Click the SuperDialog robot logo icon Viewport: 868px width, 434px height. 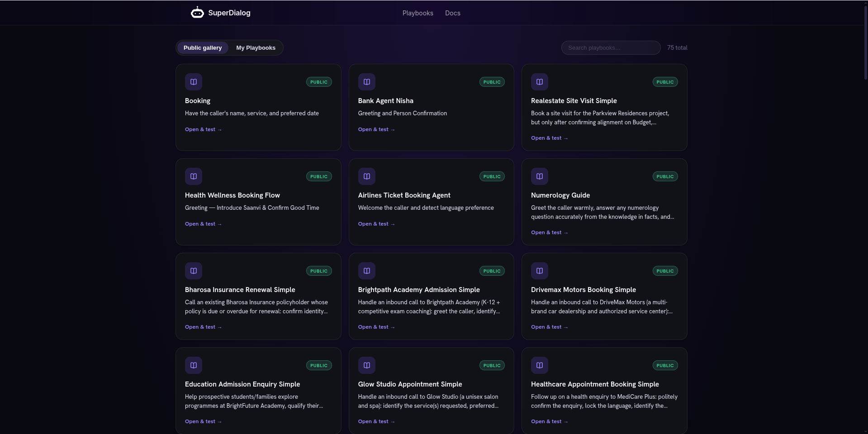click(197, 13)
